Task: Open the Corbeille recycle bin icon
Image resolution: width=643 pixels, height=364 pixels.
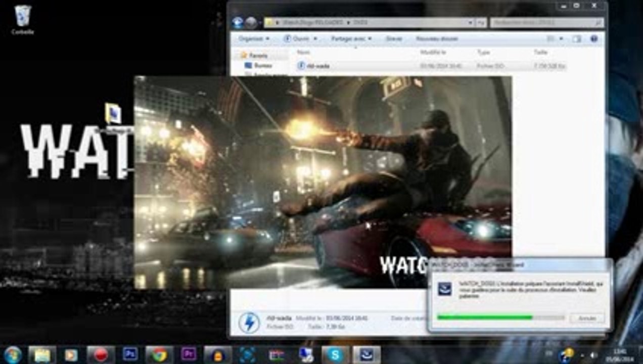Action: [23, 19]
